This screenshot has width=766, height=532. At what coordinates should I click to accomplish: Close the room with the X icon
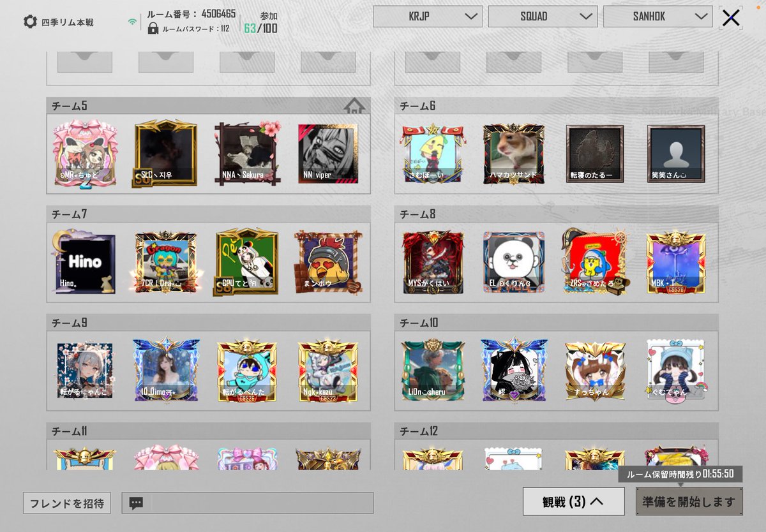coord(731,18)
